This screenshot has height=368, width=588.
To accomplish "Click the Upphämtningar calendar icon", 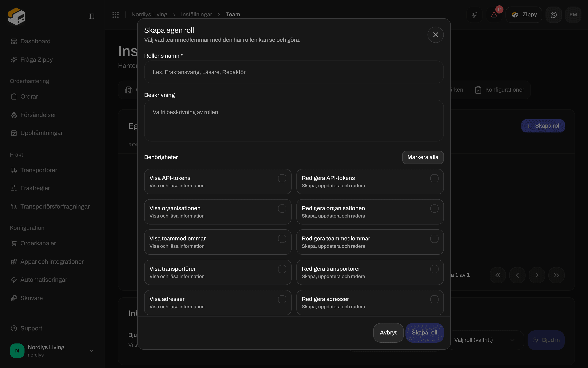I will point(14,133).
